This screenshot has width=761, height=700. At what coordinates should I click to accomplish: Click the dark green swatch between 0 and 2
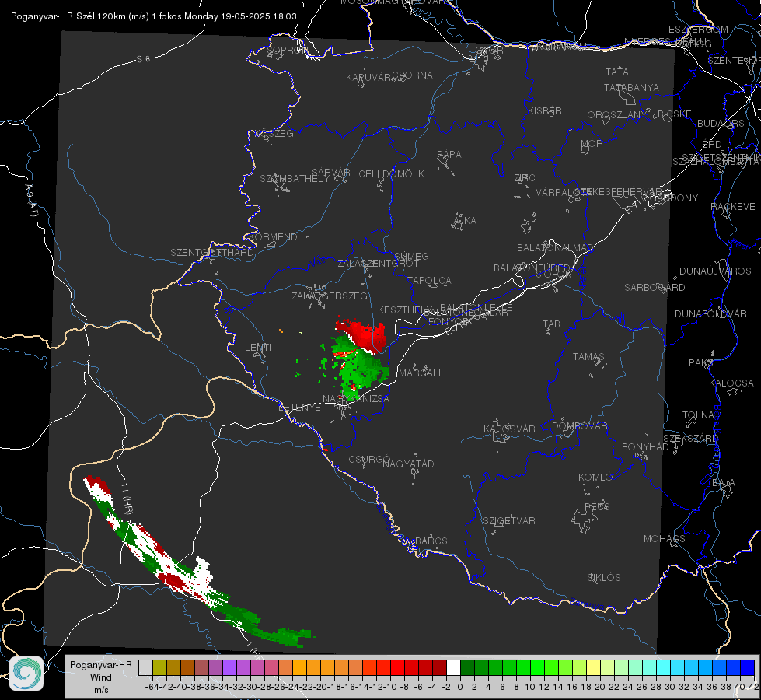(x=467, y=667)
